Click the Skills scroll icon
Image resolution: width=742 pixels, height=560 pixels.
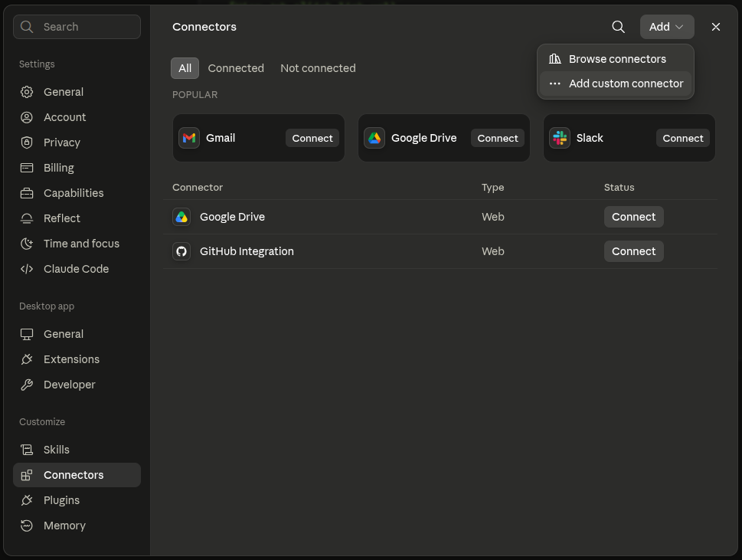point(27,450)
